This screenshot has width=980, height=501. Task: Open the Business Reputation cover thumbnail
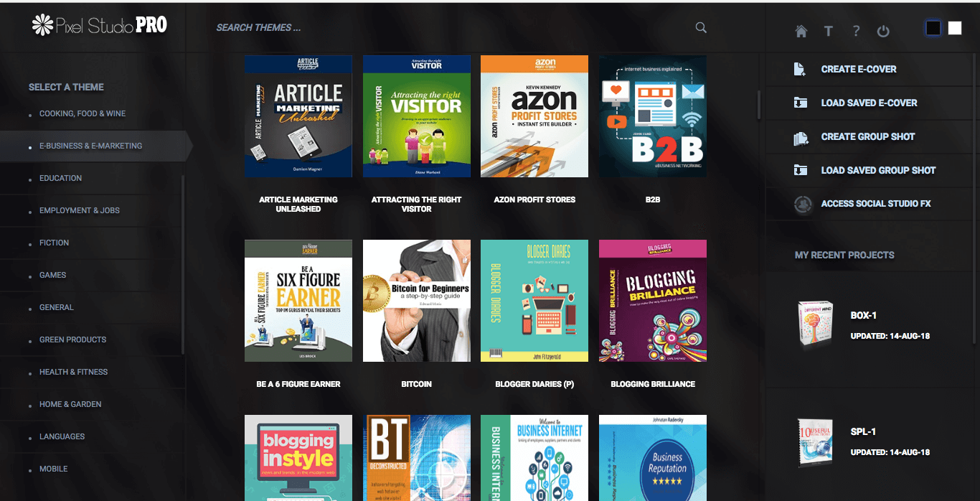tap(653, 458)
